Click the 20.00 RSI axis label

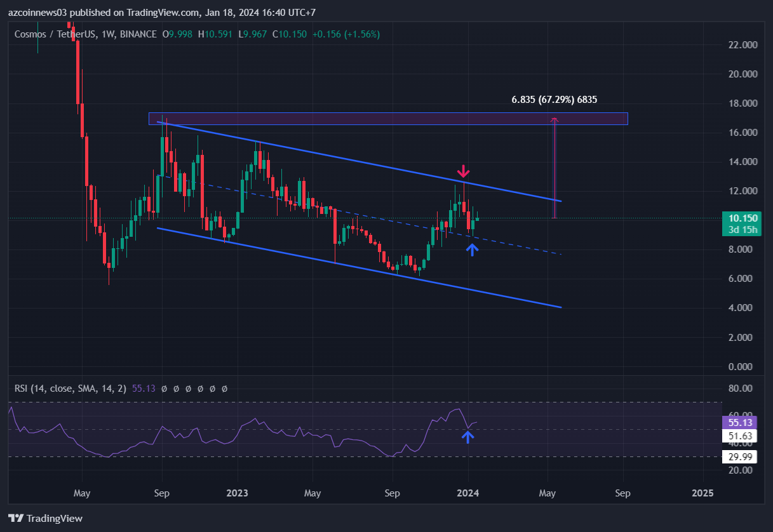[x=741, y=470]
